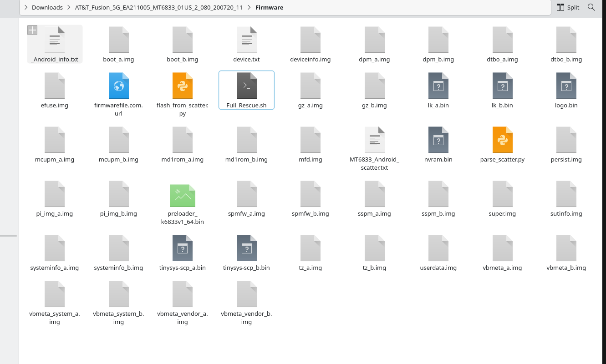The image size is (606, 364).
Task: Select Full_Rescue.sh shell script icon
Action: (x=246, y=86)
